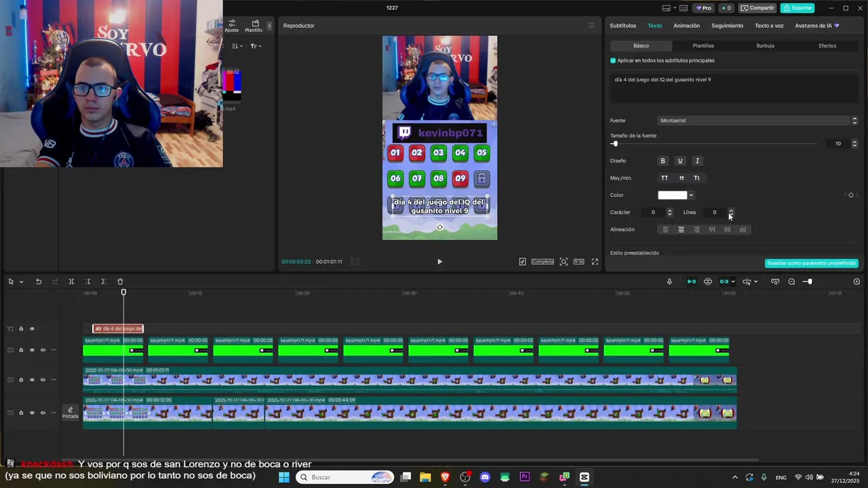Open the Avatares de IA tab
The width and height of the screenshot is (868, 488).
[x=816, y=26]
